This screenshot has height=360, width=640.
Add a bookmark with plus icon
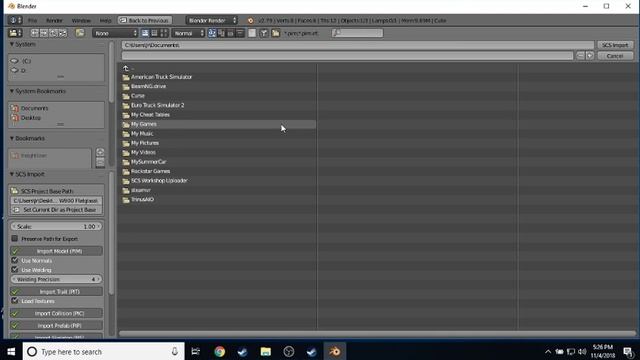pos(100,152)
